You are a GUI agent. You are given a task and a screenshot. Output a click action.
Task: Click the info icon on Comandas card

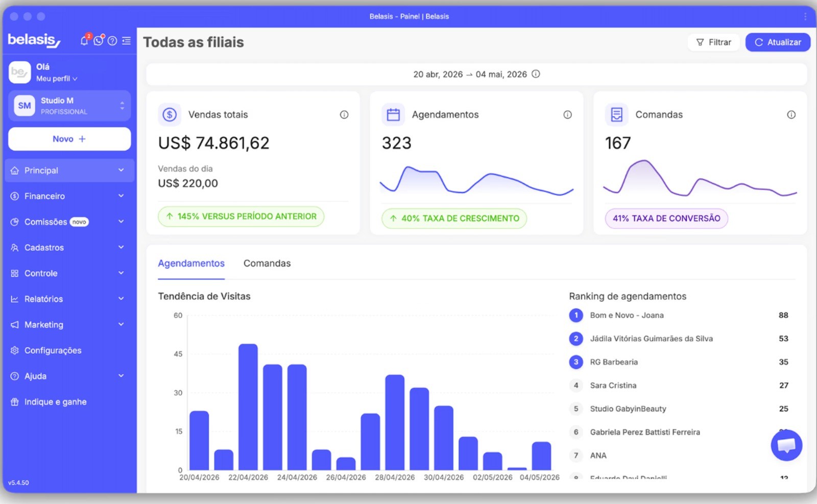pyautogui.click(x=791, y=115)
